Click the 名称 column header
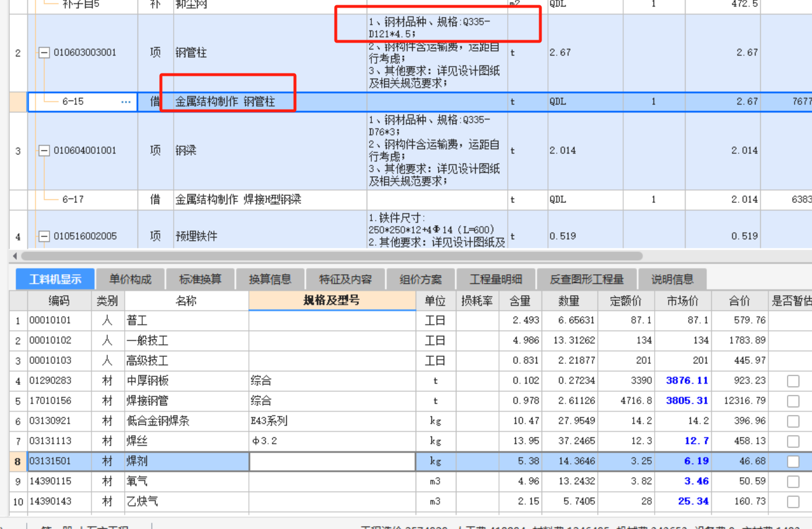The height and width of the screenshot is (529, 812). coord(186,300)
